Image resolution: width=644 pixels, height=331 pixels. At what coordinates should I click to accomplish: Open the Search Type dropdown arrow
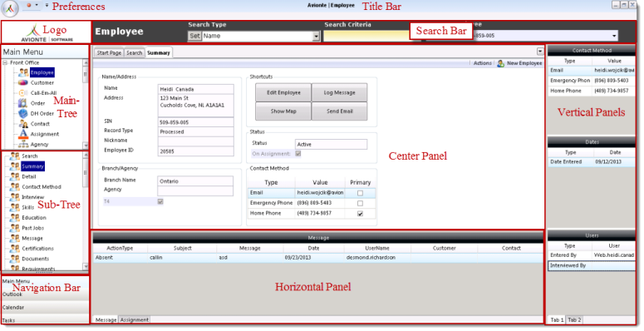(316, 37)
